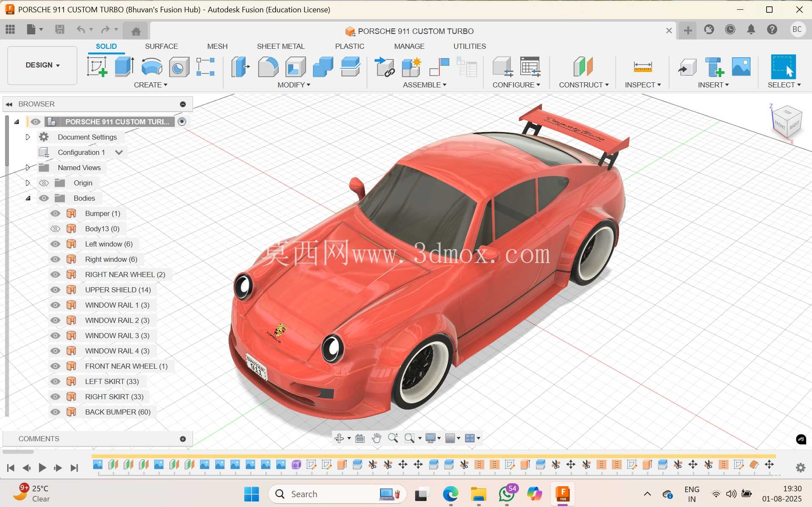Show the hidden Body13 (0) body
812x507 pixels.
(x=56, y=229)
